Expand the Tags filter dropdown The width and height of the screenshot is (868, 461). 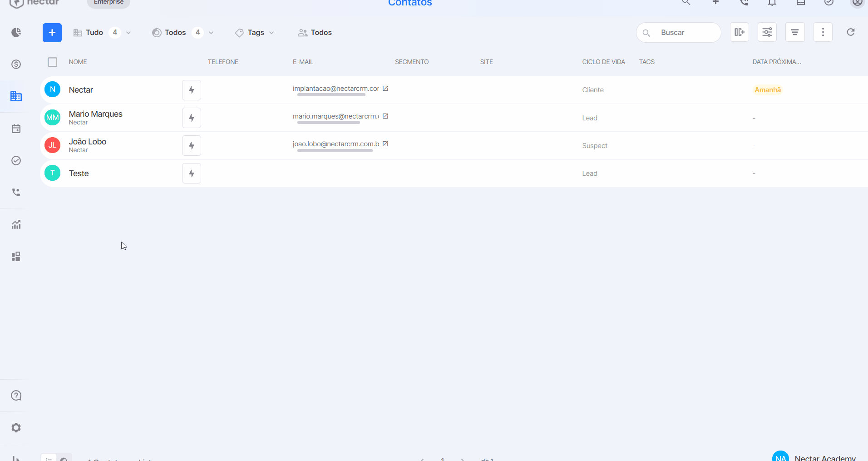pos(255,33)
